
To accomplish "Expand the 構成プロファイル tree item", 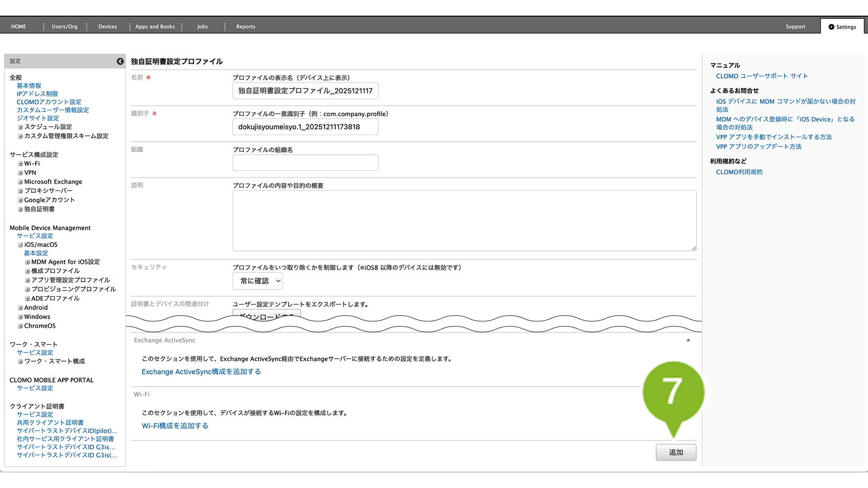I will tap(28, 271).
